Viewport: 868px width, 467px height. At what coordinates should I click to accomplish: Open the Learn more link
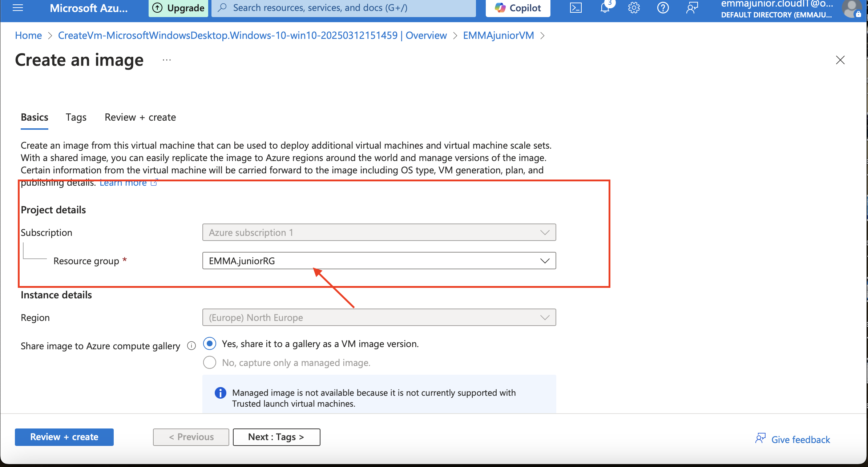point(123,182)
